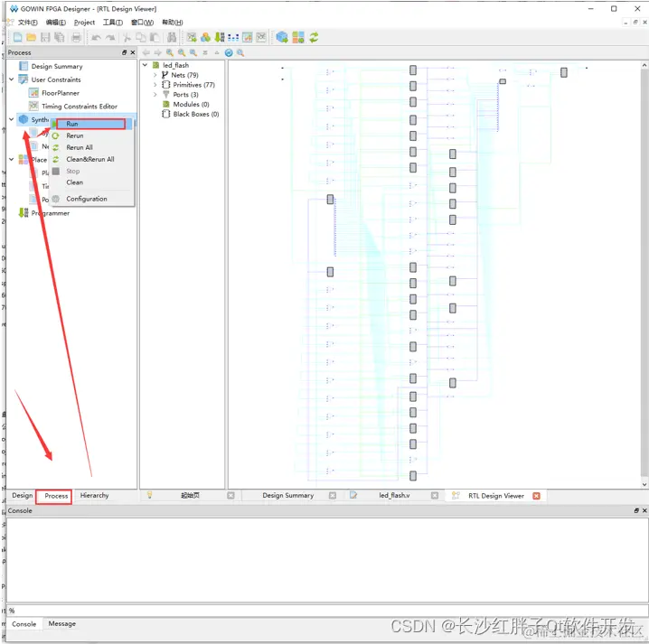The image size is (649, 644).
Task: Close the Process panel with its X
Action: tap(133, 52)
